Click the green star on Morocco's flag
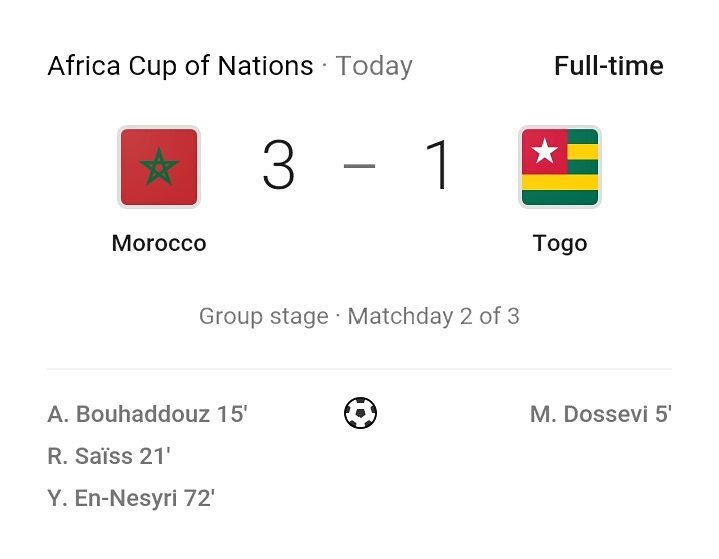The height and width of the screenshot is (559, 719). (x=159, y=166)
